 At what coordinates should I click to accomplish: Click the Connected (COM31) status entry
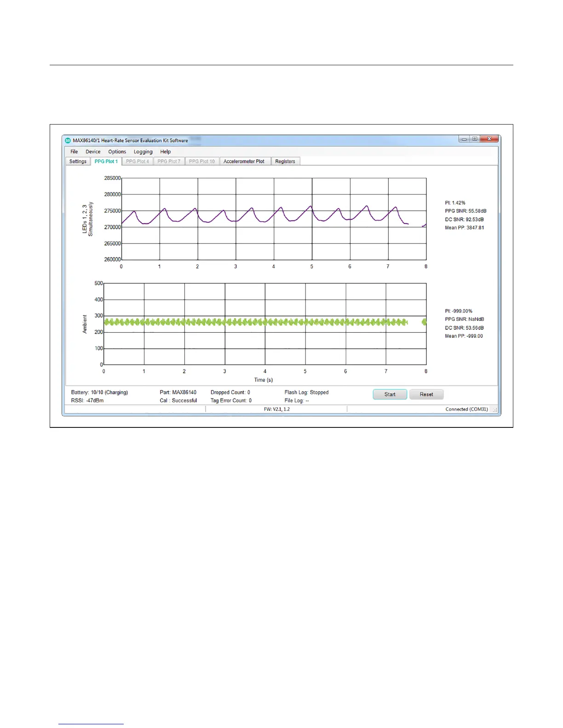[x=466, y=409]
